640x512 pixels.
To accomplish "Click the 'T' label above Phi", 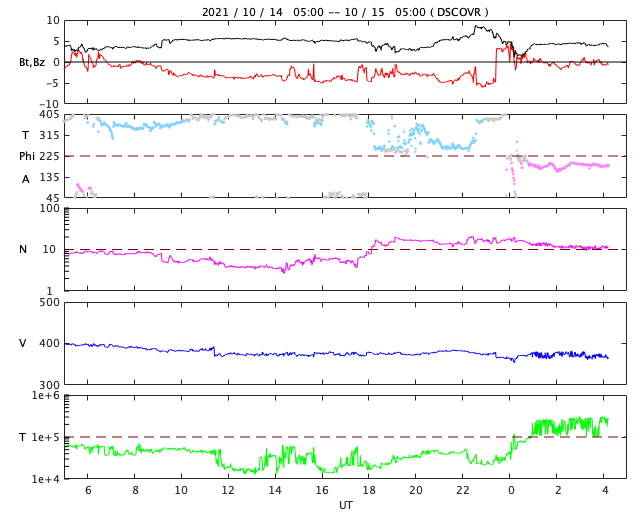I will 25,135.
